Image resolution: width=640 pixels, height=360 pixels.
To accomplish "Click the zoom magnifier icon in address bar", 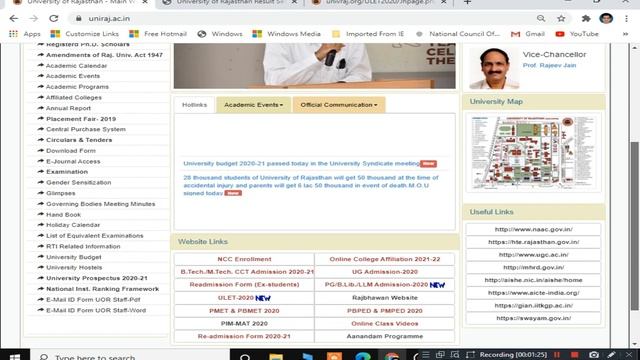I will tap(541, 18).
